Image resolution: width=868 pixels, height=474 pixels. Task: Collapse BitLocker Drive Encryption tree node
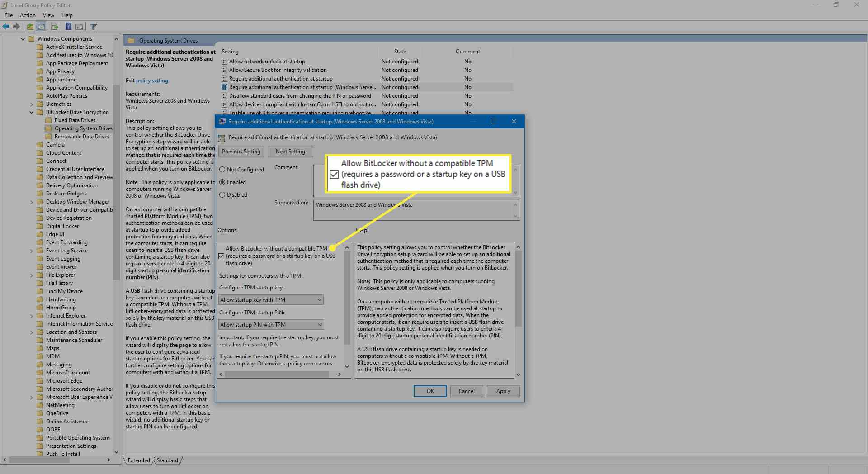[x=31, y=112]
